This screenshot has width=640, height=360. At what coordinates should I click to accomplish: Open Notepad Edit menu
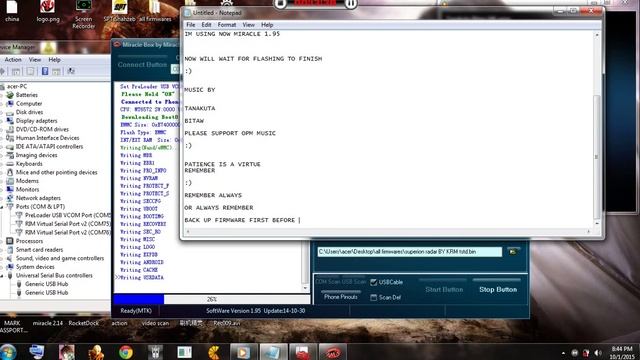pos(206,24)
